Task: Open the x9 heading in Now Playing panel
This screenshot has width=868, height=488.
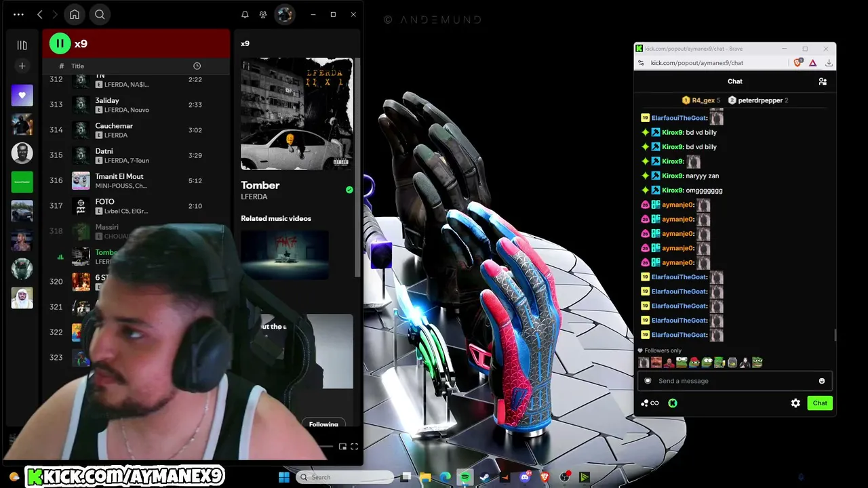Action: coord(245,43)
